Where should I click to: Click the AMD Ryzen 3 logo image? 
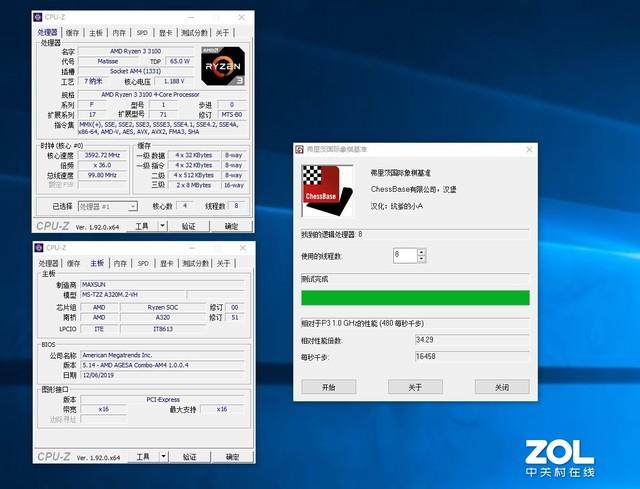[x=223, y=66]
